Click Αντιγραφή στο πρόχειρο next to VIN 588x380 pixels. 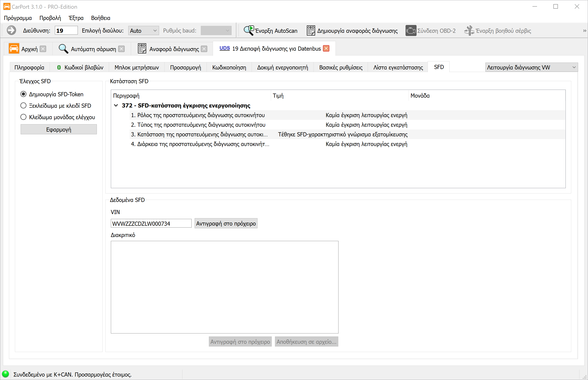226,223
